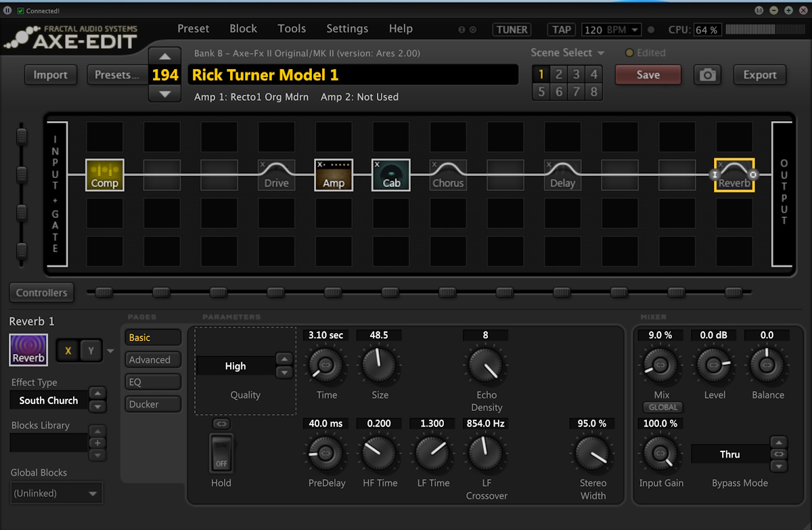Select the Comp block in the grid
The image size is (812, 530).
(105, 175)
